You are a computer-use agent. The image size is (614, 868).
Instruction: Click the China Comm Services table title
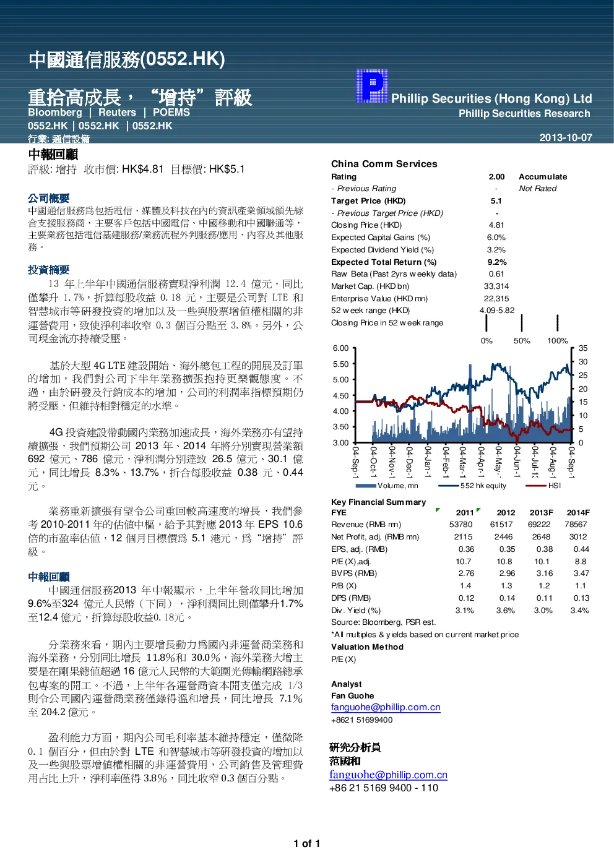(384, 164)
